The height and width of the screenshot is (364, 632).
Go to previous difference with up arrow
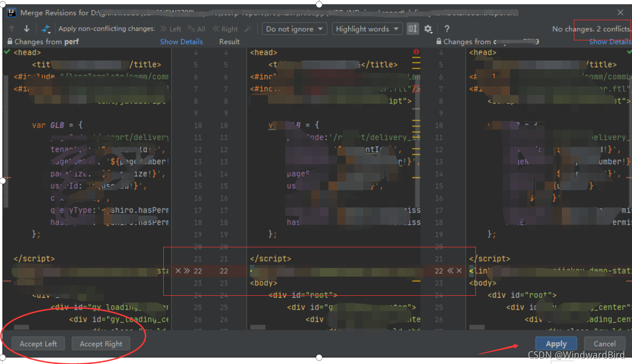12,29
